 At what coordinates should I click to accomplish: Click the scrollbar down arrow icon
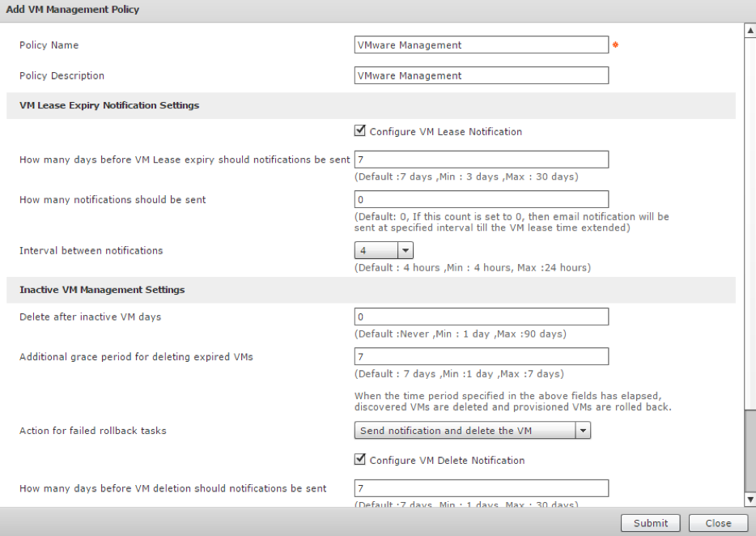[x=749, y=500]
